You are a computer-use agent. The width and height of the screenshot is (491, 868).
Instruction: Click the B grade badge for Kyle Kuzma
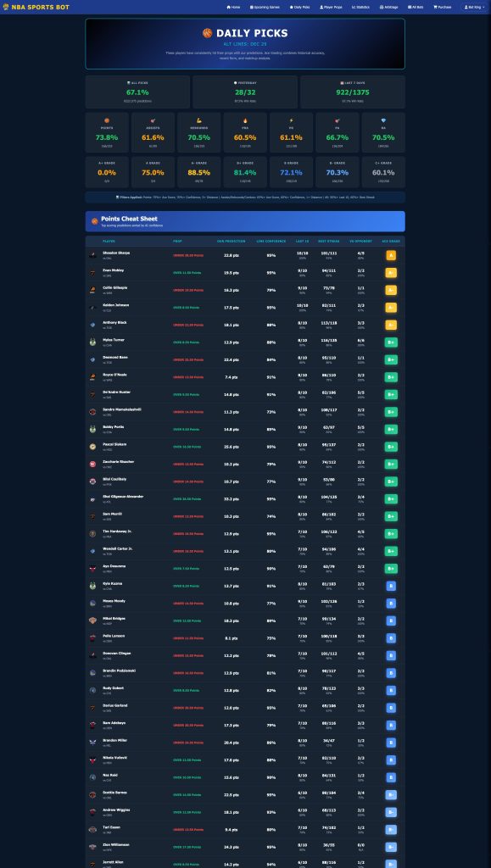coord(391,586)
